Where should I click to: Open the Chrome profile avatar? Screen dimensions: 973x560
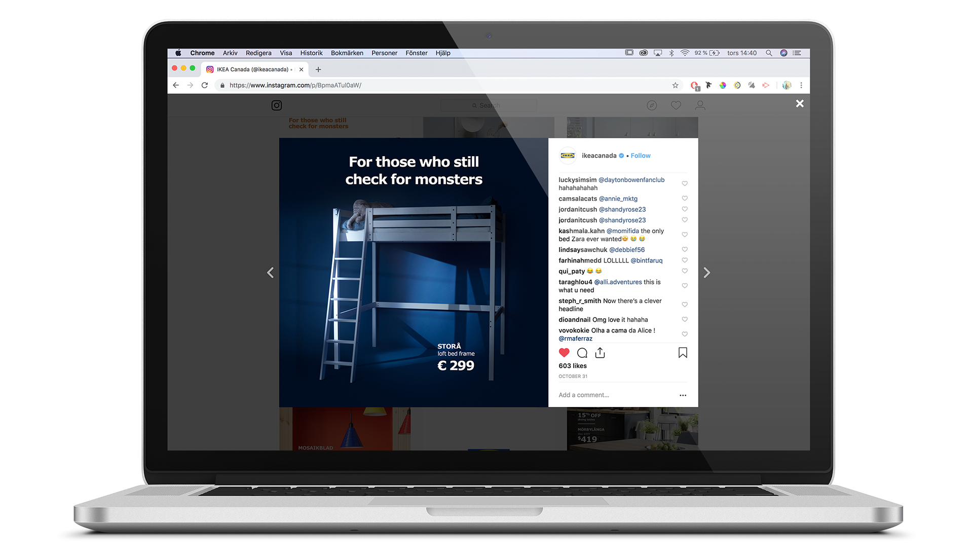pyautogui.click(x=787, y=85)
